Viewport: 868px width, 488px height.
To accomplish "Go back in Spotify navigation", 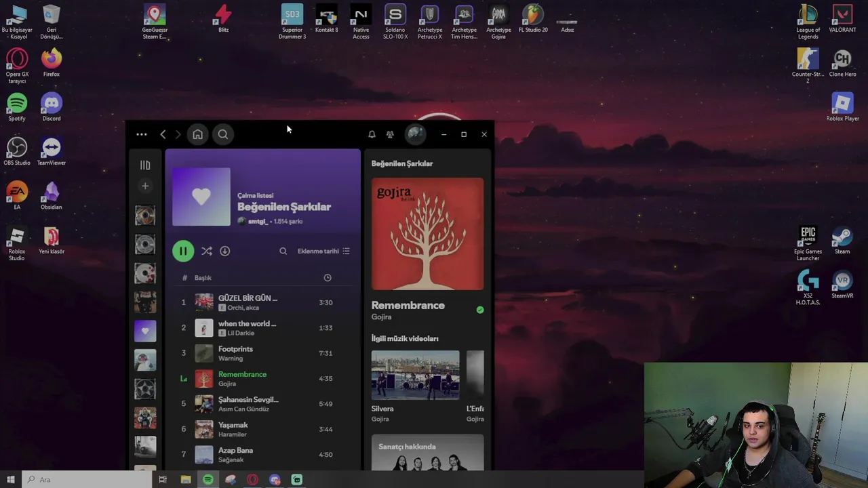I will [163, 134].
